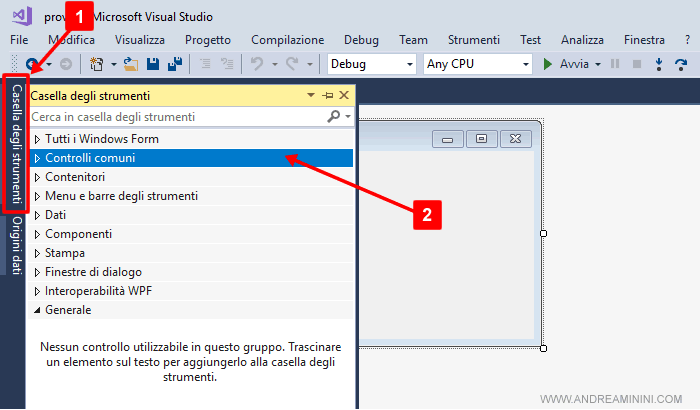
Task: Open the Origini dati side tab
Action: (x=15, y=245)
